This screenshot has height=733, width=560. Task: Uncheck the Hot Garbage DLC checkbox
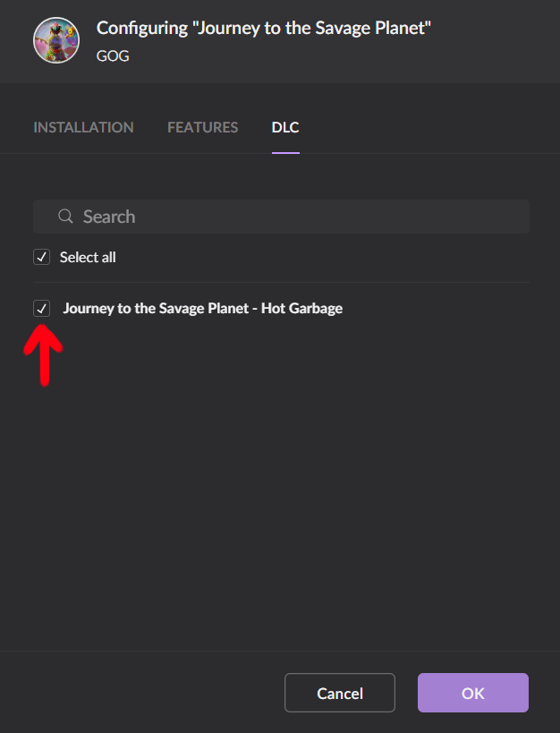point(42,308)
